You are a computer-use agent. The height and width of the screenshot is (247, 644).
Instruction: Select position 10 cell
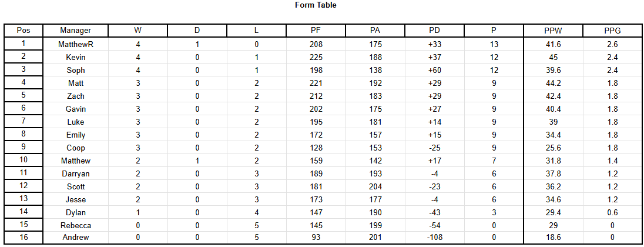point(24,161)
